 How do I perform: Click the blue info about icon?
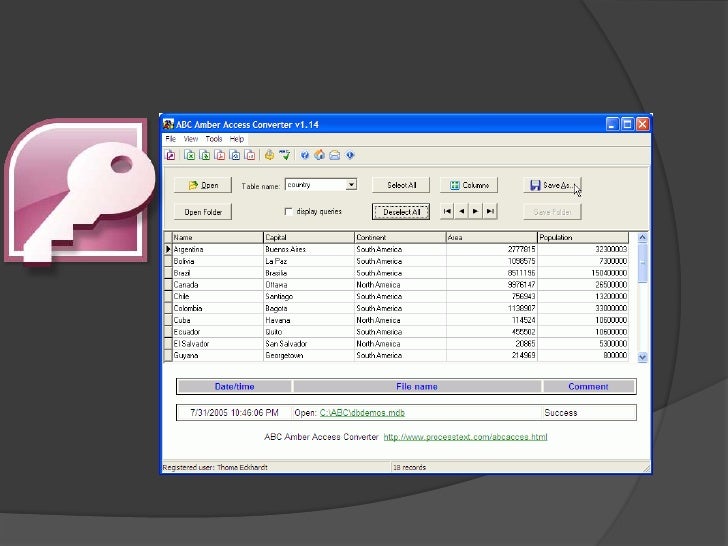350,155
